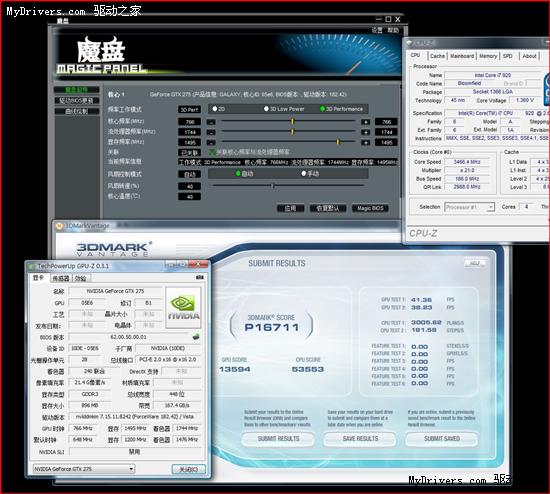Click the SUBMIT SAVED button in 3DMark
This screenshot has width=550, height=494.
click(442, 439)
